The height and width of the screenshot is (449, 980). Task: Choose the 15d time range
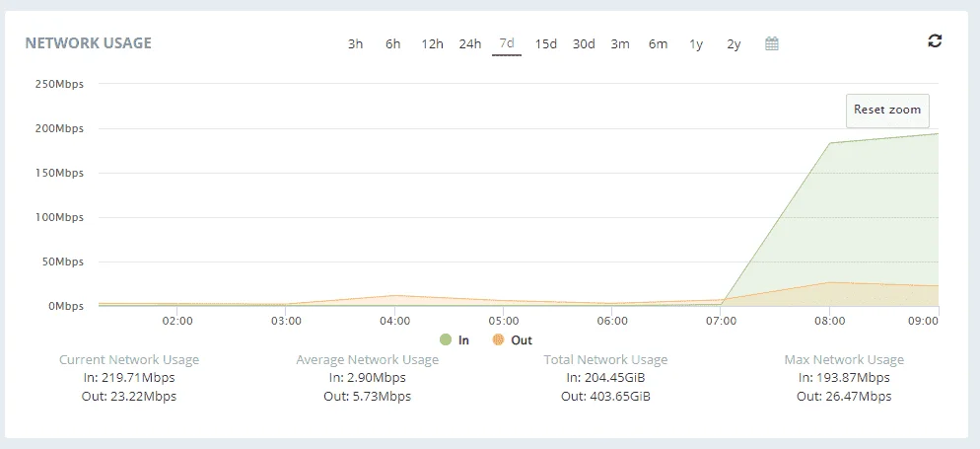click(545, 43)
